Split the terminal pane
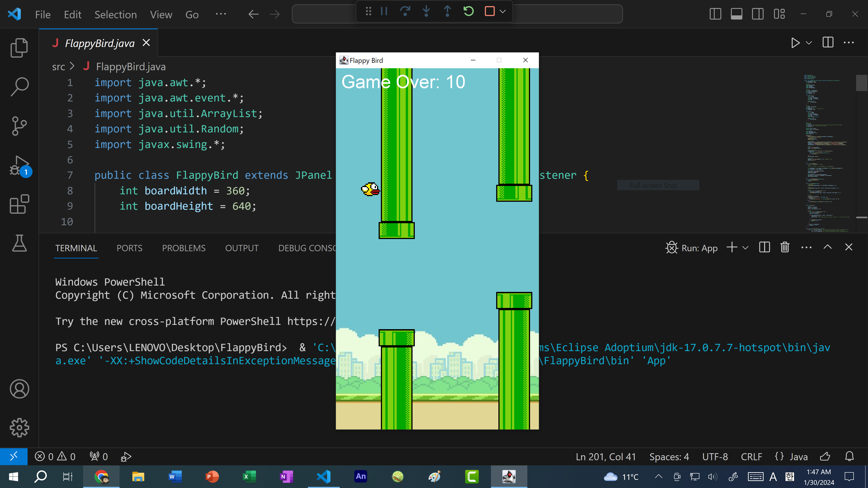 [764, 247]
